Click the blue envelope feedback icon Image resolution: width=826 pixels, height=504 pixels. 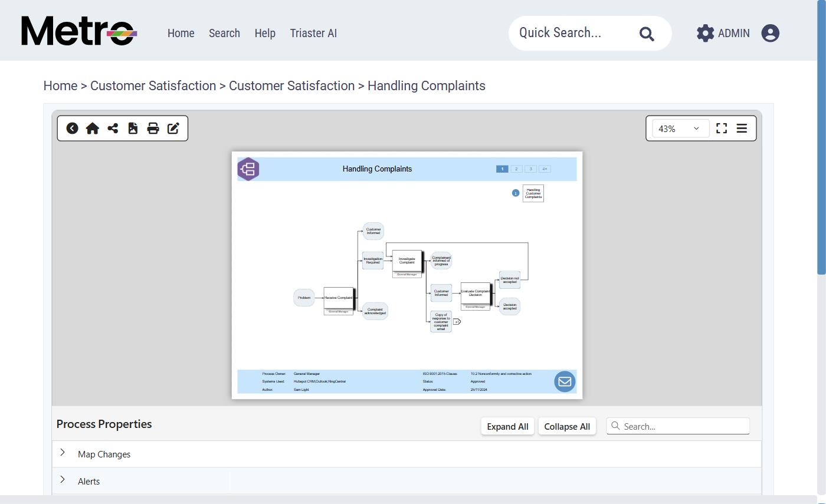[565, 381]
